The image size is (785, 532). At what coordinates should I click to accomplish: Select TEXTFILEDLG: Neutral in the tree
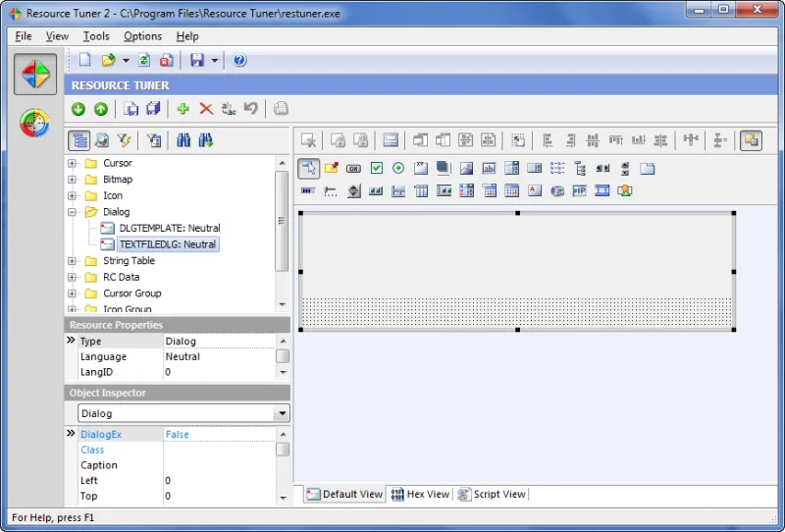pyautogui.click(x=168, y=244)
